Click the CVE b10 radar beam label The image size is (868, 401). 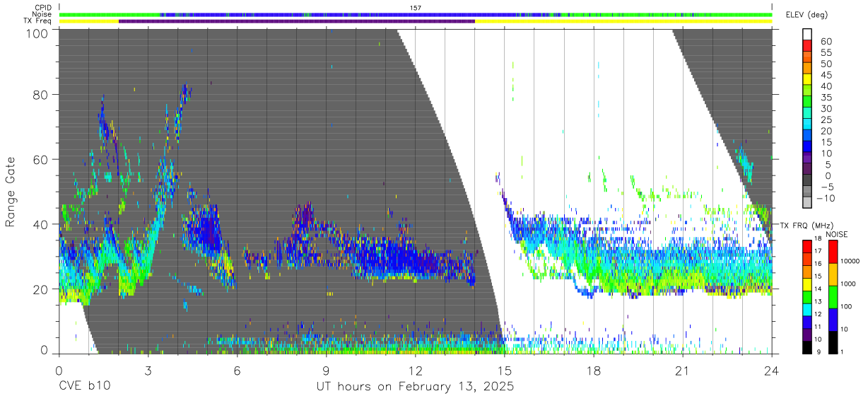pyautogui.click(x=84, y=387)
